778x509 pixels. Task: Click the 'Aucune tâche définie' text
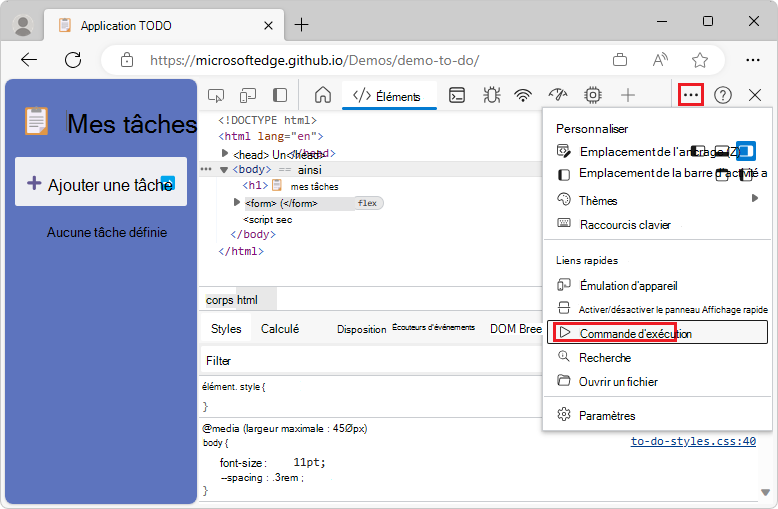pos(107,233)
